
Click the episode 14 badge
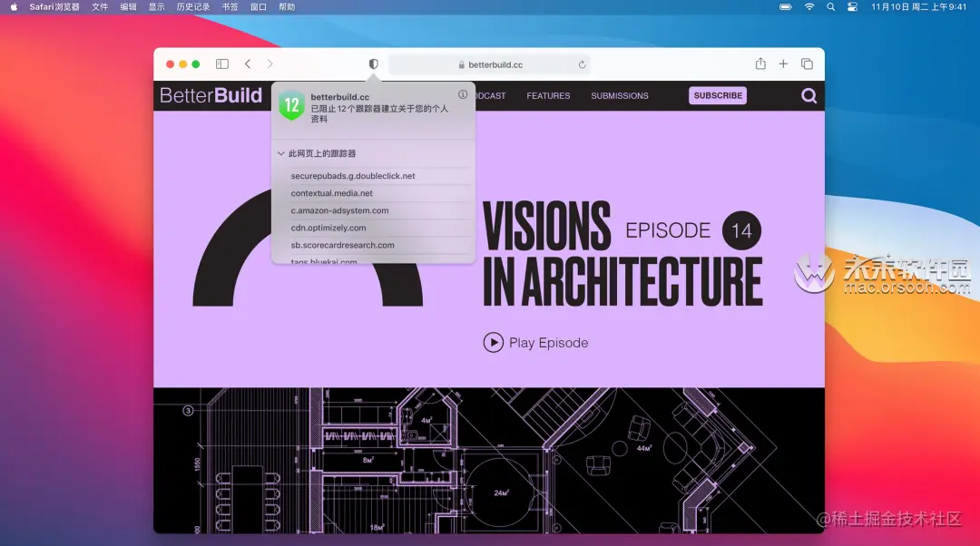(x=741, y=230)
